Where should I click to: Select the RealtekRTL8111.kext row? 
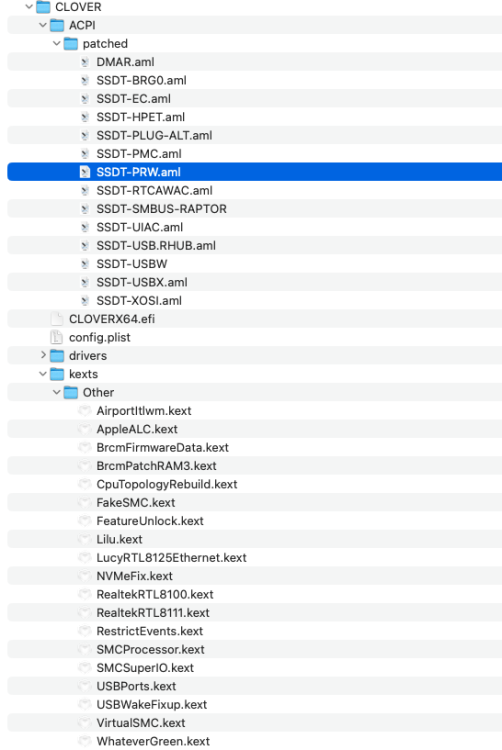[x=254, y=612]
